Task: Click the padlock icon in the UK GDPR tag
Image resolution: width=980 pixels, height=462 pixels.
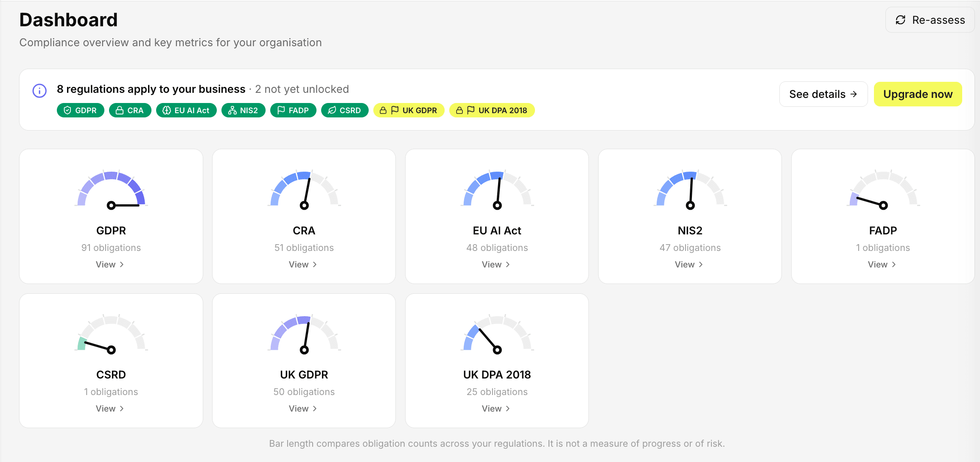Action: [x=383, y=110]
